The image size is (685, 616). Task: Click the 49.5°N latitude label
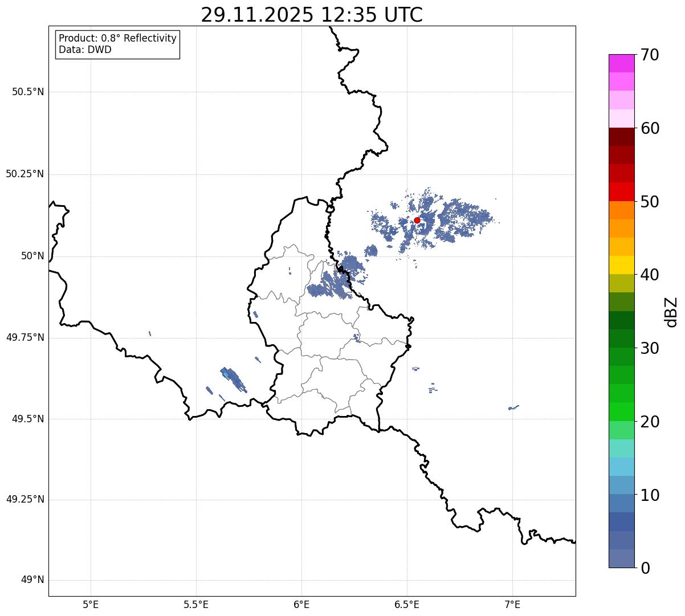click(28, 419)
